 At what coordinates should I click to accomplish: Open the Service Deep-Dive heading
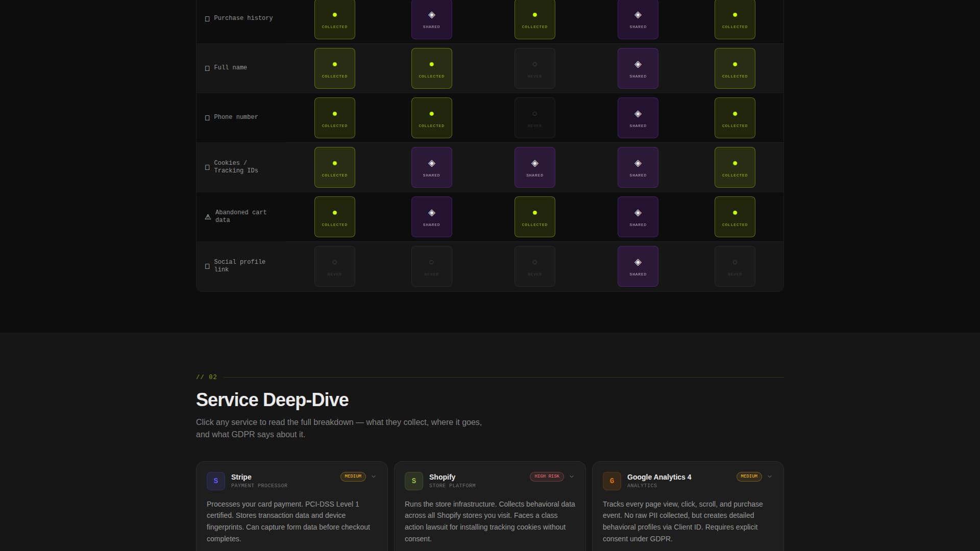coord(272,400)
